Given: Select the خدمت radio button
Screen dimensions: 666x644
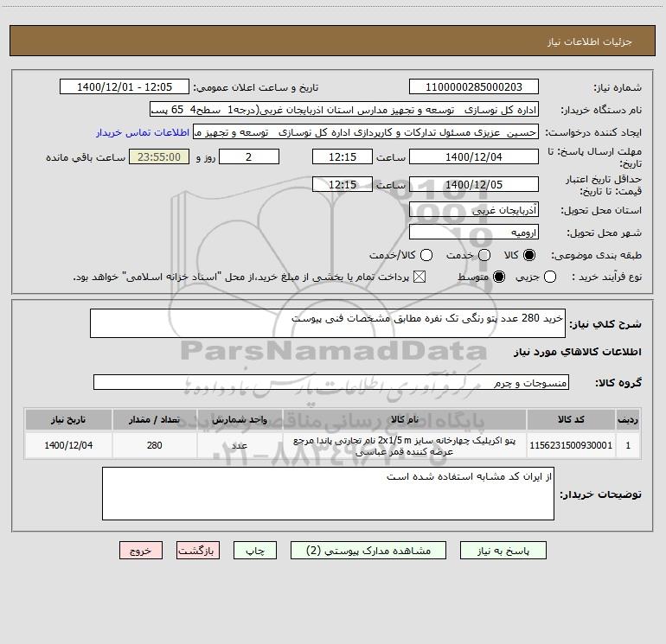Looking at the screenshot, I should 484,255.
